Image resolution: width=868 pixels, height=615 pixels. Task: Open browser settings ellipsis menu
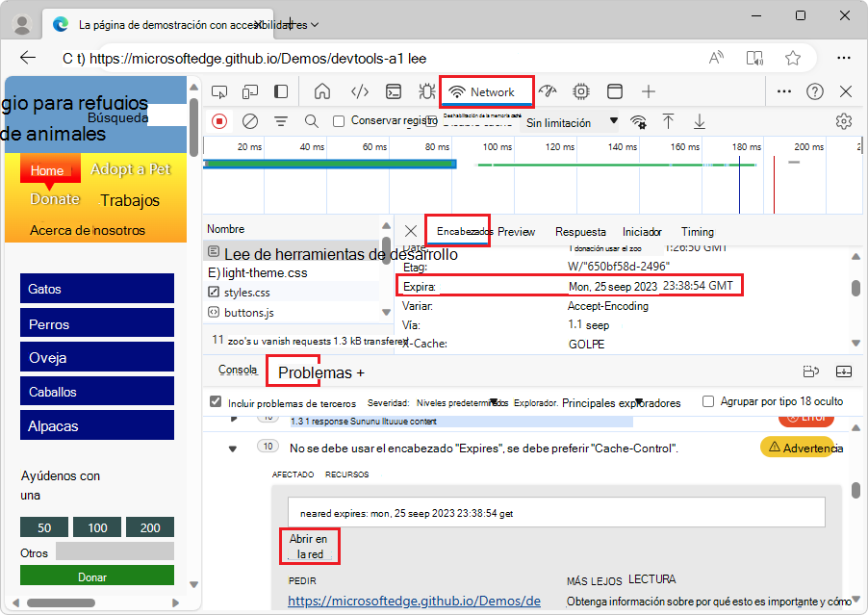[x=844, y=58]
